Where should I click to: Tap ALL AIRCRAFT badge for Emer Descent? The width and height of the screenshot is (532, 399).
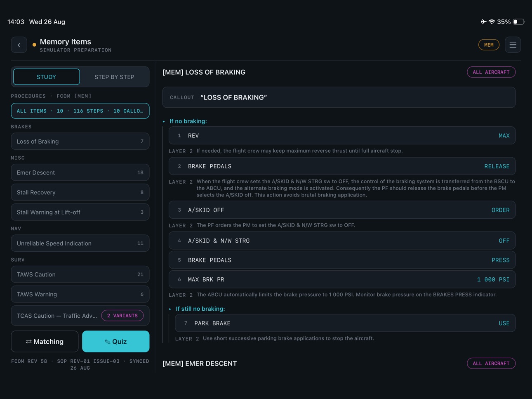(x=491, y=364)
